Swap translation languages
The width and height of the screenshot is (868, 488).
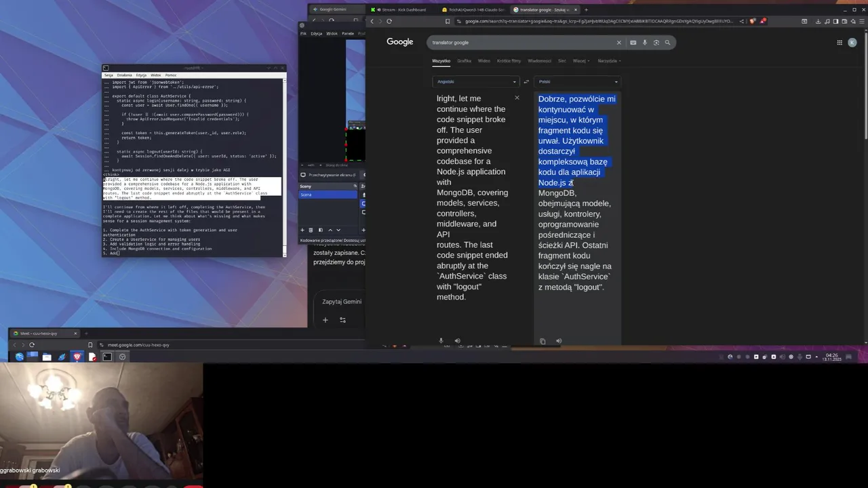click(x=526, y=82)
